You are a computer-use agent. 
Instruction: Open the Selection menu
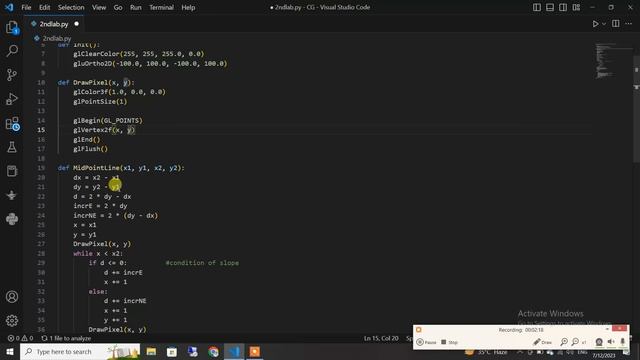point(71,7)
